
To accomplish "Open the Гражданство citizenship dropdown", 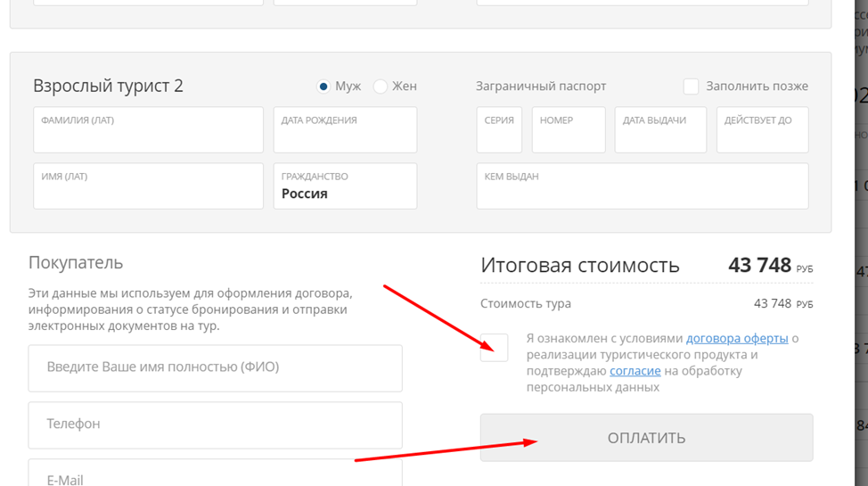I will click(x=345, y=186).
